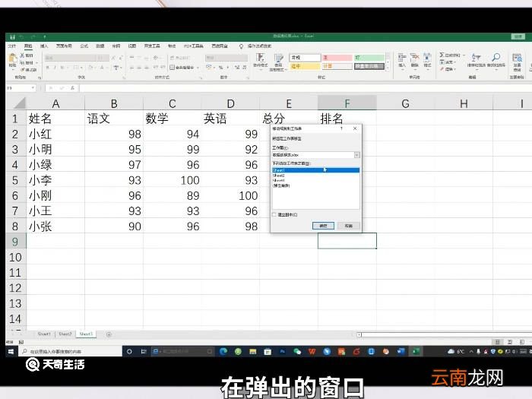Click the dialog help question mark
The height and width of the screenshot is (399, 532).
(x=342, y=128)
